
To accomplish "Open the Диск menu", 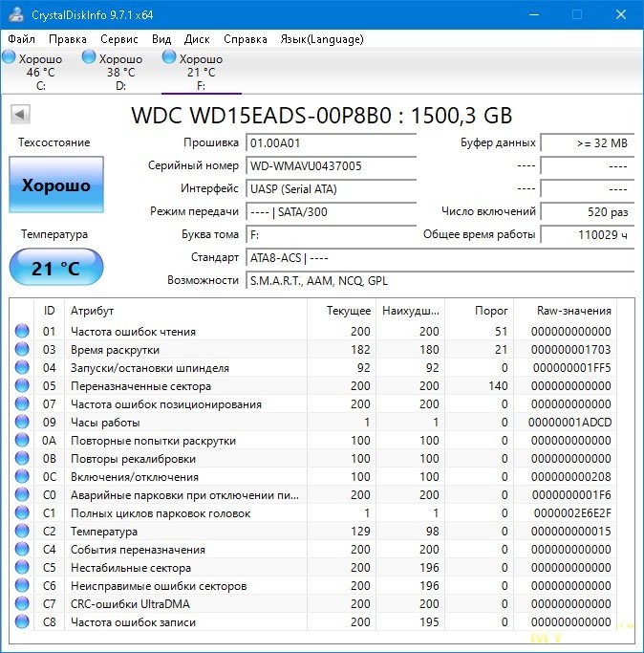I will [197, 39].
